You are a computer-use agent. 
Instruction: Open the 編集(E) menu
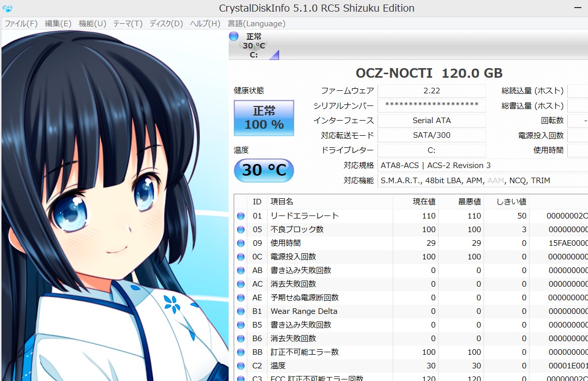point(58,24)
